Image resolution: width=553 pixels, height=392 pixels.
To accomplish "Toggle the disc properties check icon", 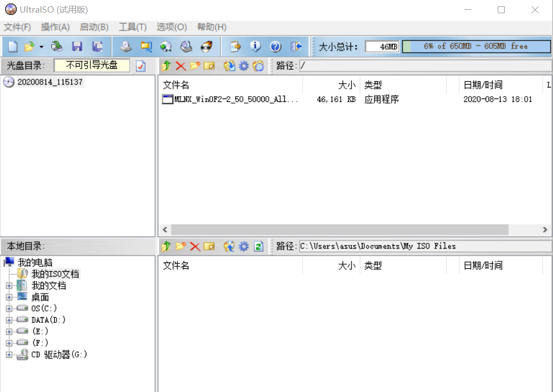I will point(141,66).
